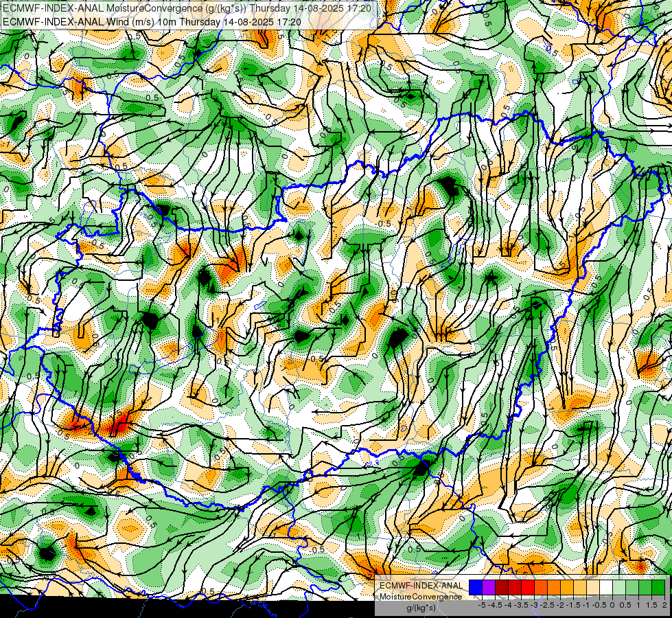Click 'MoistureConvergence' label in the legend box

coord(421,597)
